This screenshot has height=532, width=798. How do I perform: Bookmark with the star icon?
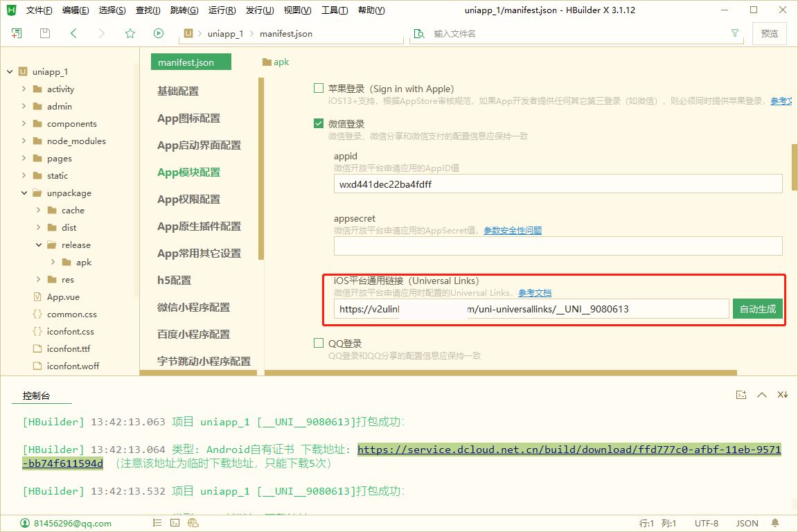point(130,33)
